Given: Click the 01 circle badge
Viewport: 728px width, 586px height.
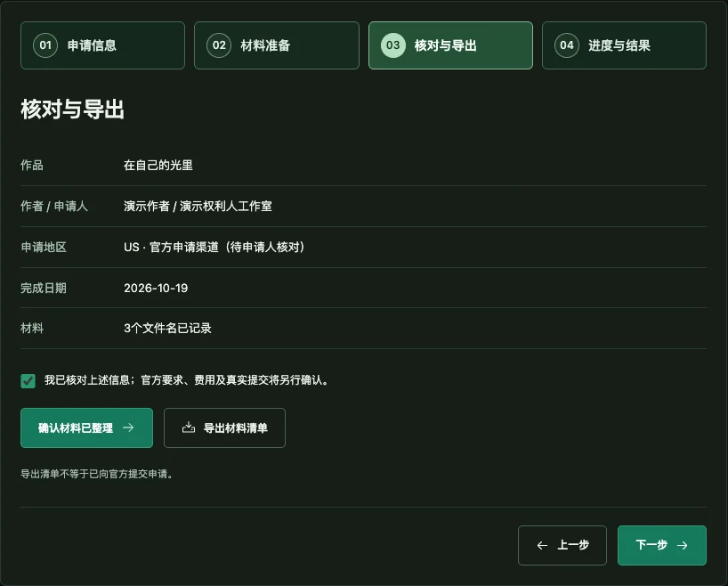Looking at the screenshot, I should (x=45, y=45).
